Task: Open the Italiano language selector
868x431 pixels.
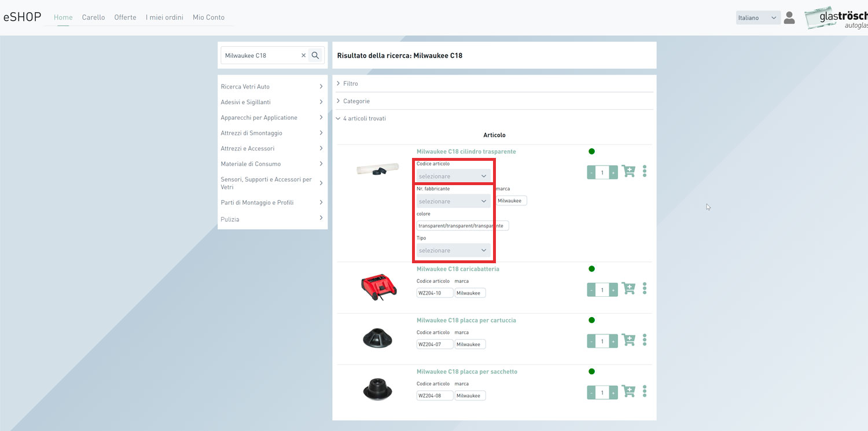Action: pyautogui.click(x=758, y=18)
